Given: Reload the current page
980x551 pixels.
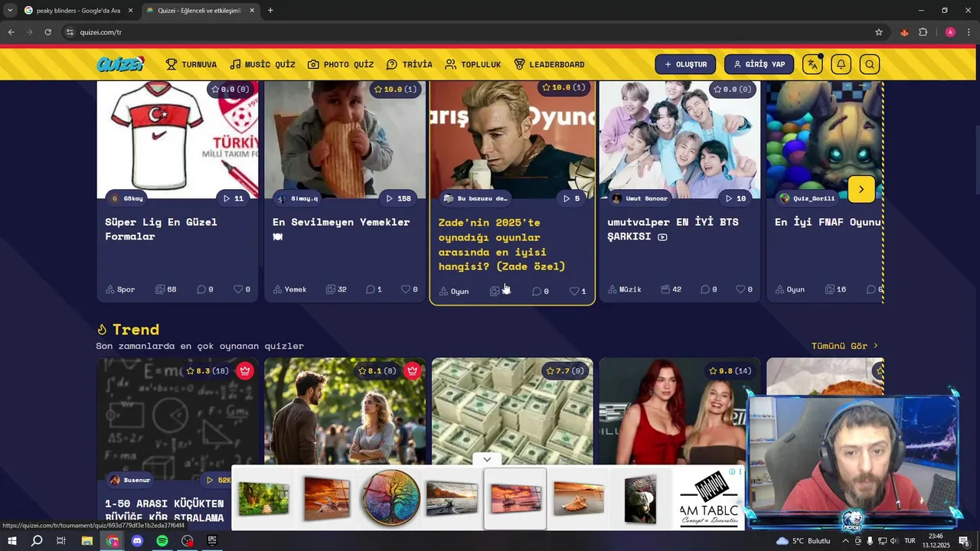Looking at the screenshot, I should (x=47, y=32).
